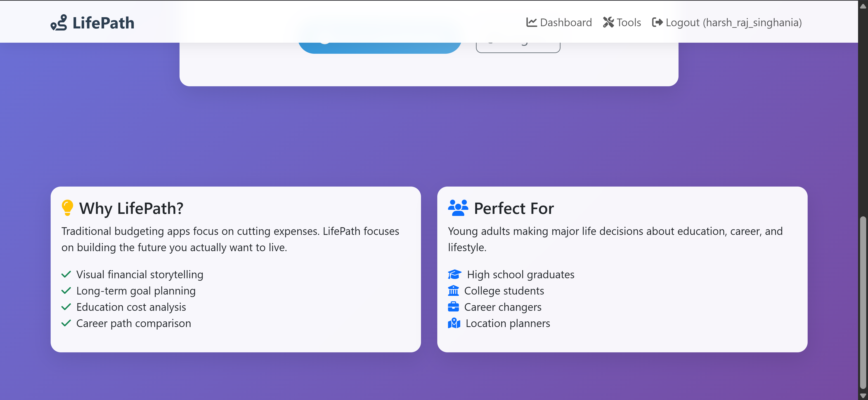
Task: Click the briefcase icon beside Career changers
Action: pyautogui.click(x=453, y=306)
